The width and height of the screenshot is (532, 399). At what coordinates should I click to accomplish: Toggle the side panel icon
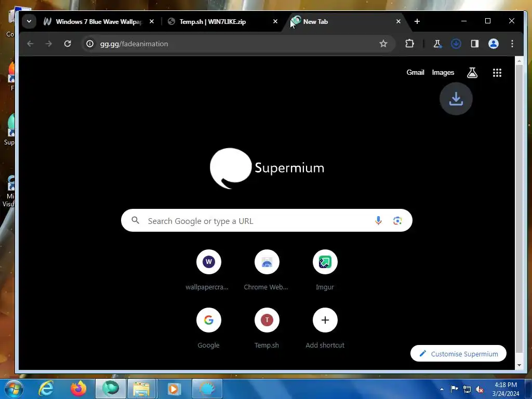point(475,44)
